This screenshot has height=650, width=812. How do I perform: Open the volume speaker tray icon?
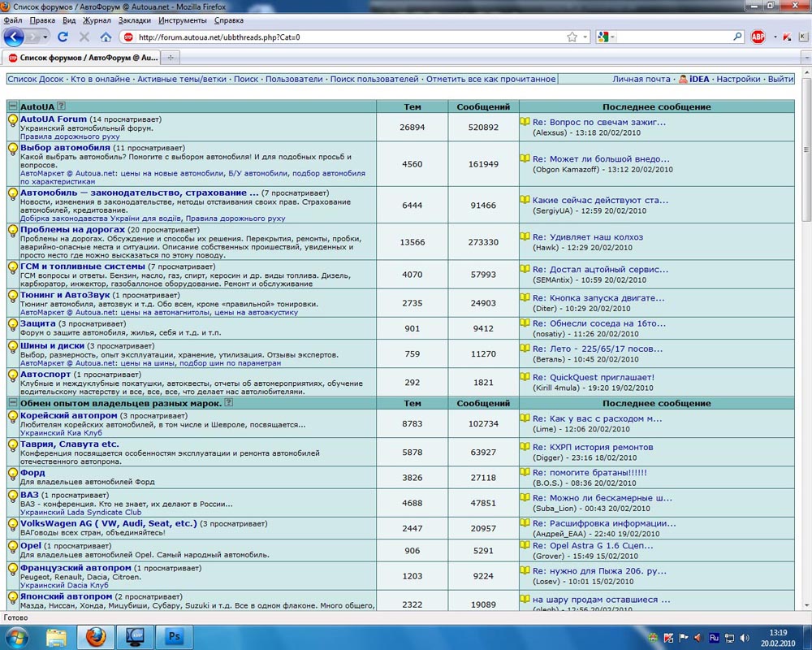(745, 638)
